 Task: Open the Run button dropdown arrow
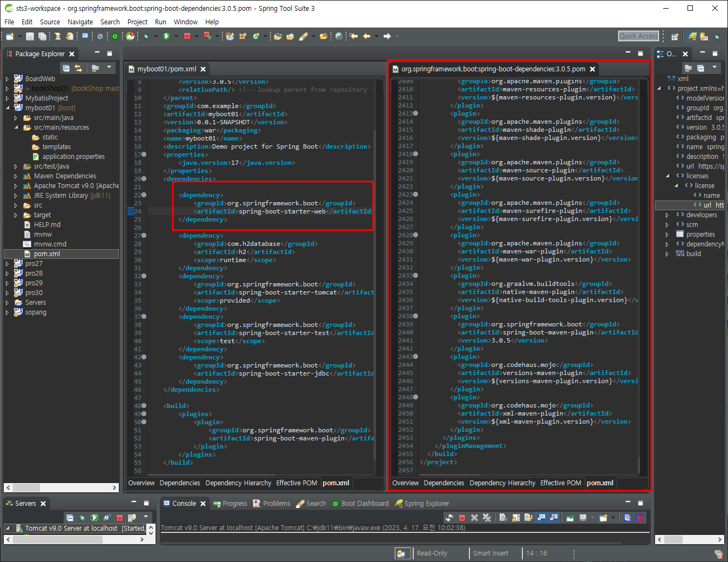(x=176, y=36)
